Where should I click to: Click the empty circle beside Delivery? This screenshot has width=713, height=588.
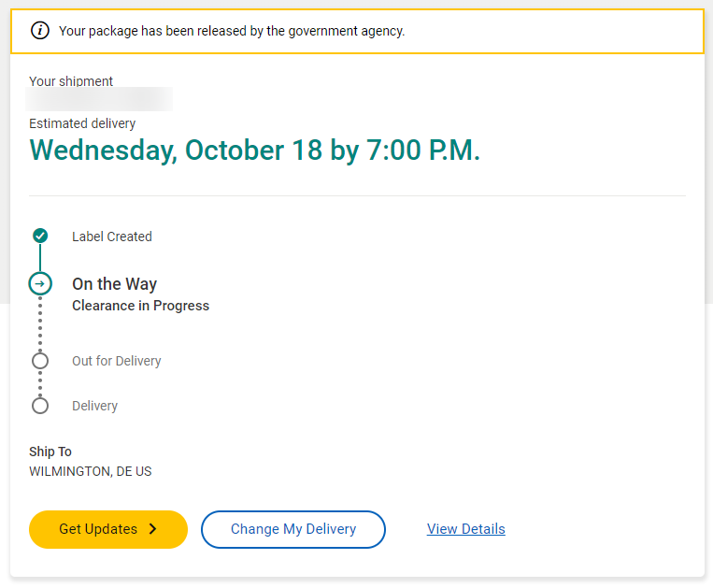click(x=40, y=405)
